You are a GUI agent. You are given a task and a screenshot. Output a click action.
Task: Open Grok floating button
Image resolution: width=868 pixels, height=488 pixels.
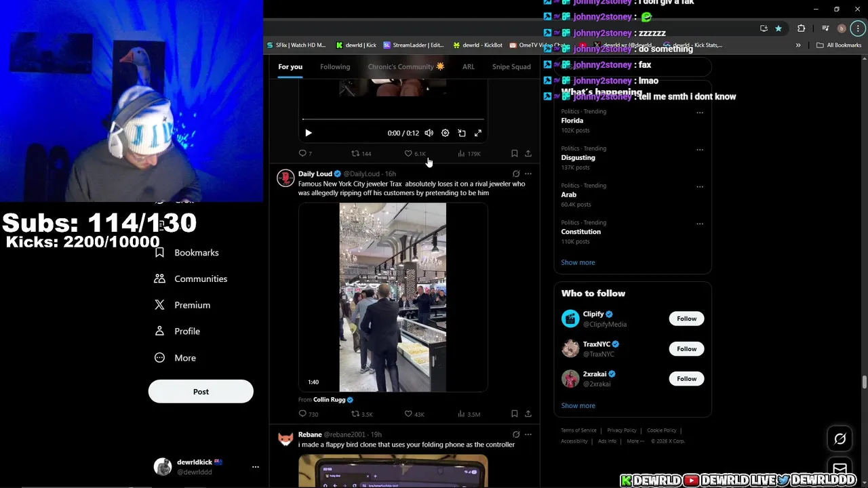click(x=840, y=439)
